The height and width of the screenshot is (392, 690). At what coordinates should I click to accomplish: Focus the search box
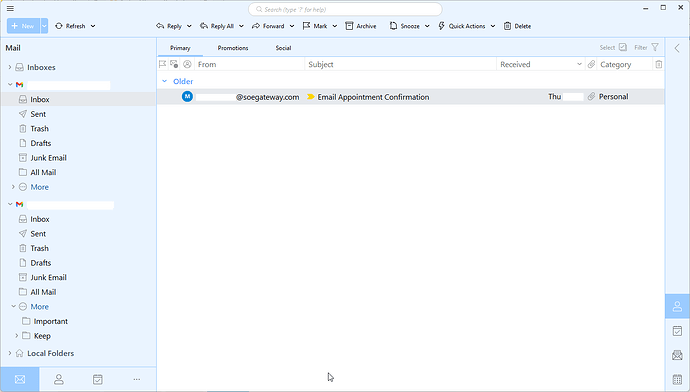pos(345,9)
